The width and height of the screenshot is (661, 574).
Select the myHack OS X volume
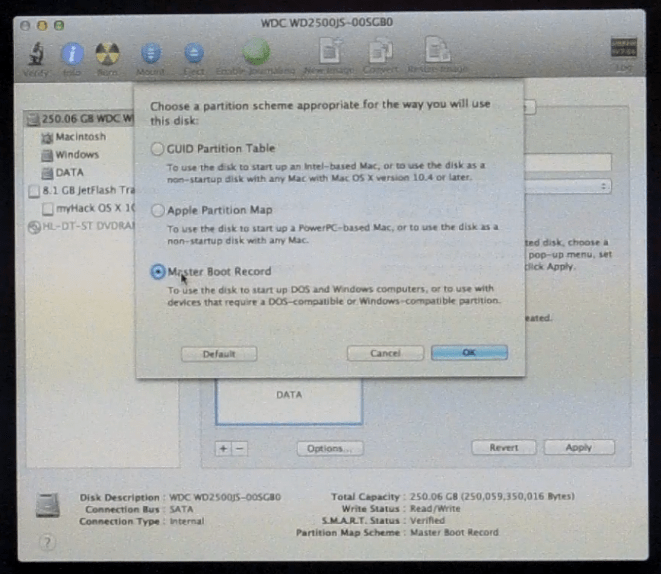[89, 208]
